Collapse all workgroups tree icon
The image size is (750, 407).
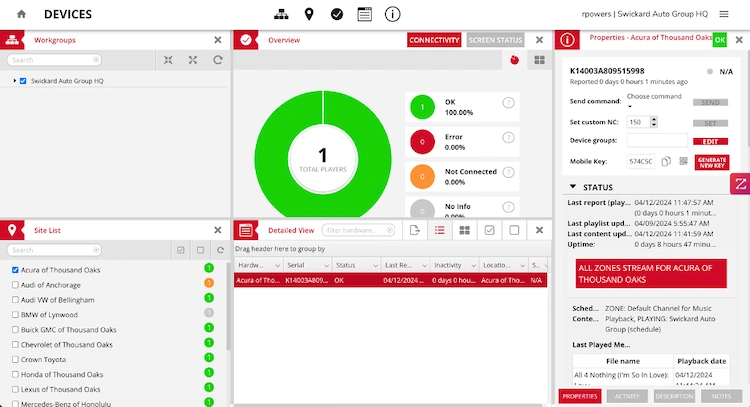click(x=168, y=60)
